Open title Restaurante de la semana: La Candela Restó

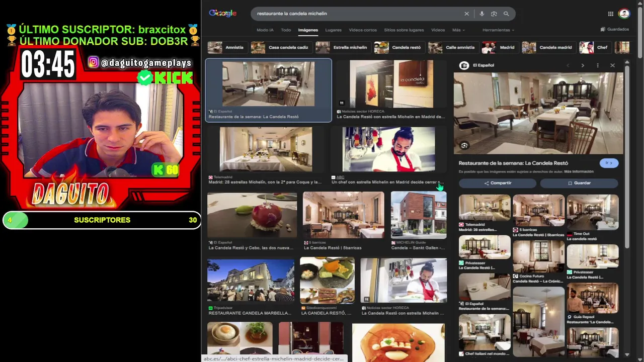coord(513,163)
